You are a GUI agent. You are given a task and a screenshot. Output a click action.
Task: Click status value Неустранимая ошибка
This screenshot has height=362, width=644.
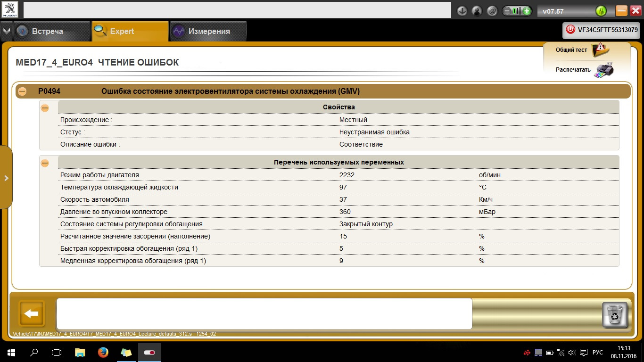[374, 132]
